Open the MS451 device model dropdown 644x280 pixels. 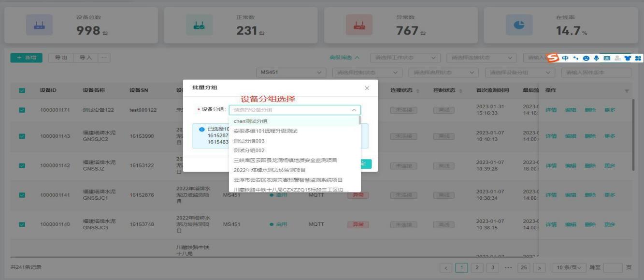291,73
